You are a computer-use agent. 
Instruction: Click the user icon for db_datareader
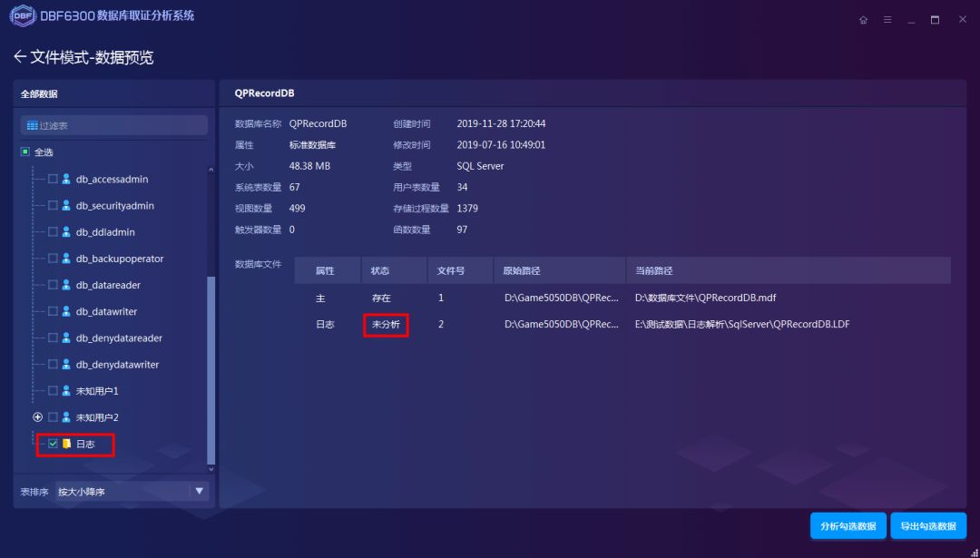pos(66,285)
